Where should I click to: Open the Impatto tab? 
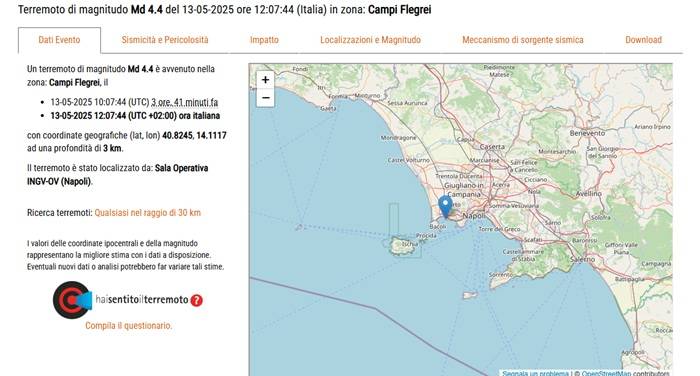(264, 40)
